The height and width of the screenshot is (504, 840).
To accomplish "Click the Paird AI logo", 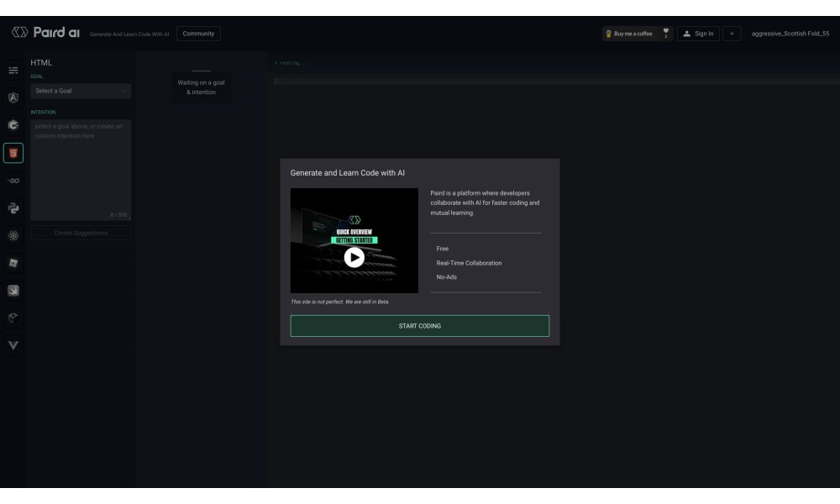I will tap(45, 33).
